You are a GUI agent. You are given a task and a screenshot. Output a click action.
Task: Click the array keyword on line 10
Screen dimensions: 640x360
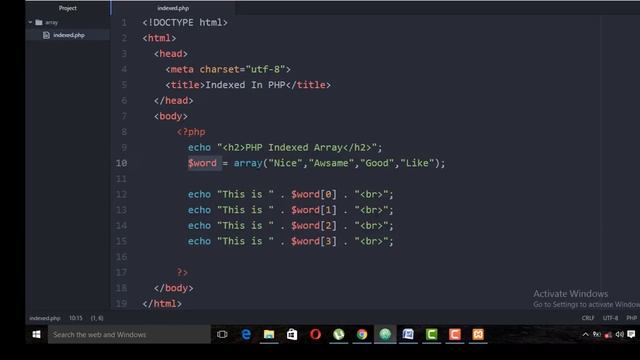pyautogui.click(x=248, y=163)
